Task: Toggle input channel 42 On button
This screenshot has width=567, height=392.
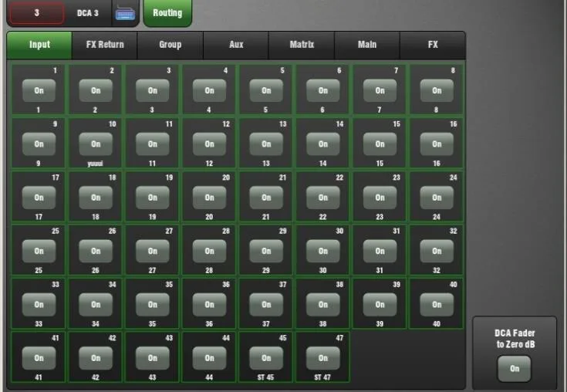Action: tap(96, 358)
